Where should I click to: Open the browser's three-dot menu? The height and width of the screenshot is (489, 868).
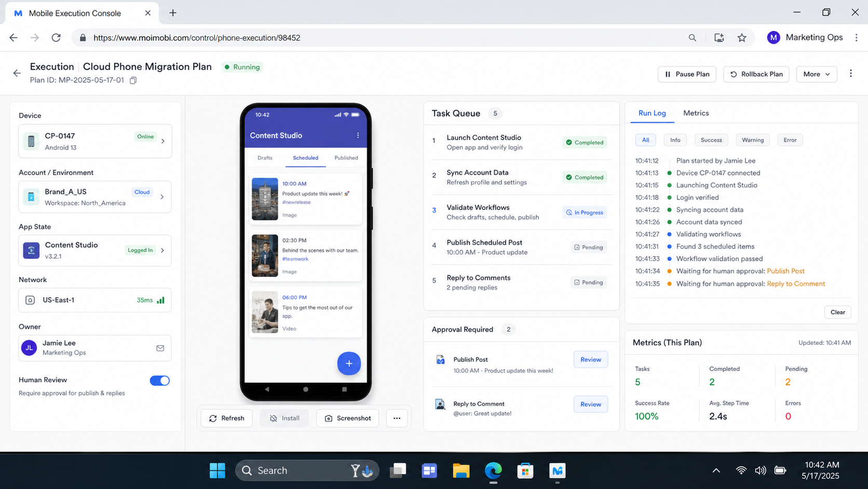click(x=857, y=37)
